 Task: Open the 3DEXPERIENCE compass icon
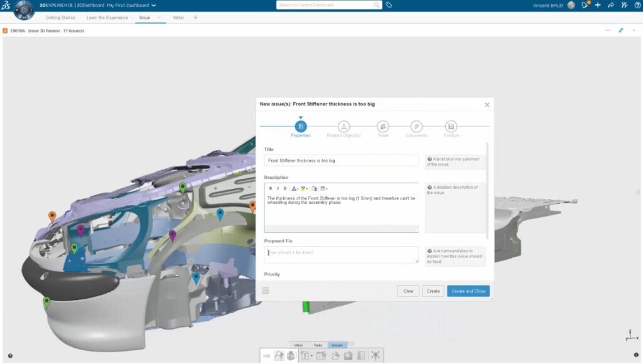[24, 9]
